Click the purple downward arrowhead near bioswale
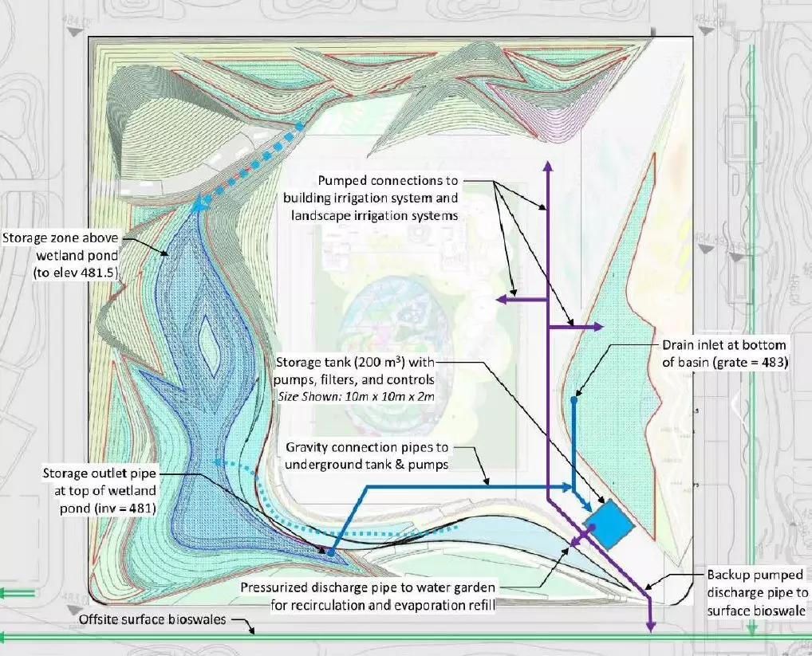The width and height of the screenshot is (812, 656). [650, 627]
